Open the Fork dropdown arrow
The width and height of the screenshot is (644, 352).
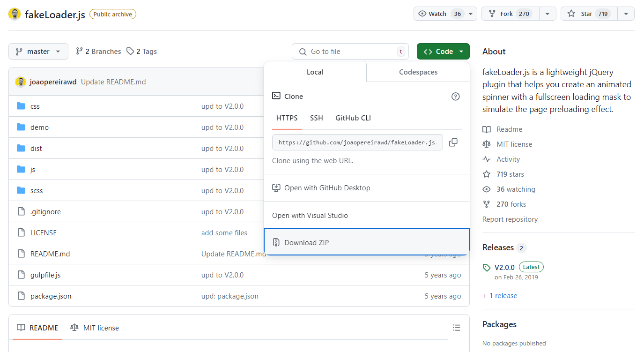coord(548,14)
